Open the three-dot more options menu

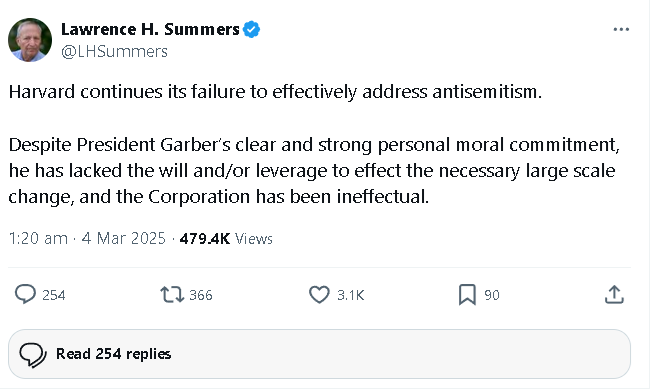click(621, 29)
